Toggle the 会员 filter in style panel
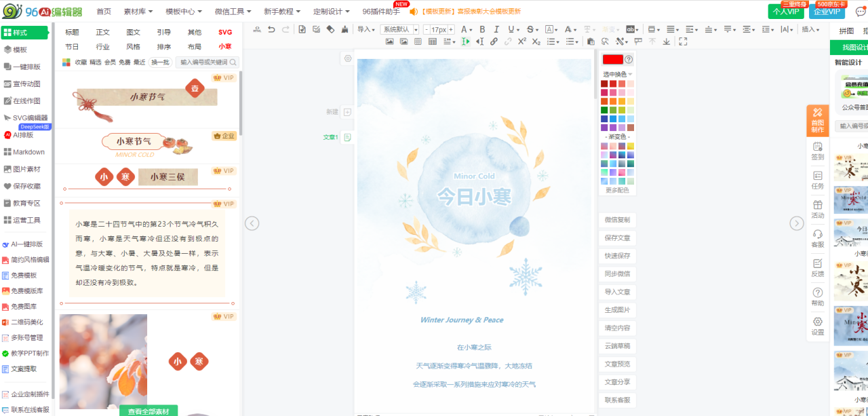The height and width of the screenshot is (416, 868). (x=110, y=62)
